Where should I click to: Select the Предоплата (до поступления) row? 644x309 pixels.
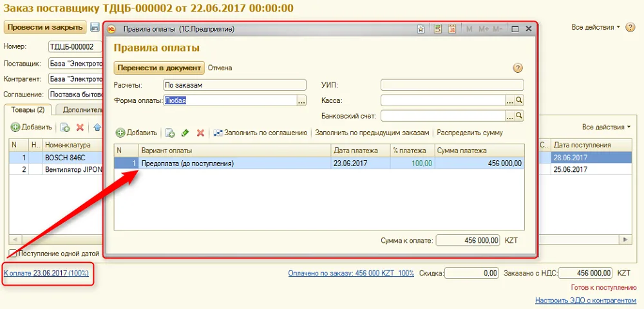[x=319, y=164]
